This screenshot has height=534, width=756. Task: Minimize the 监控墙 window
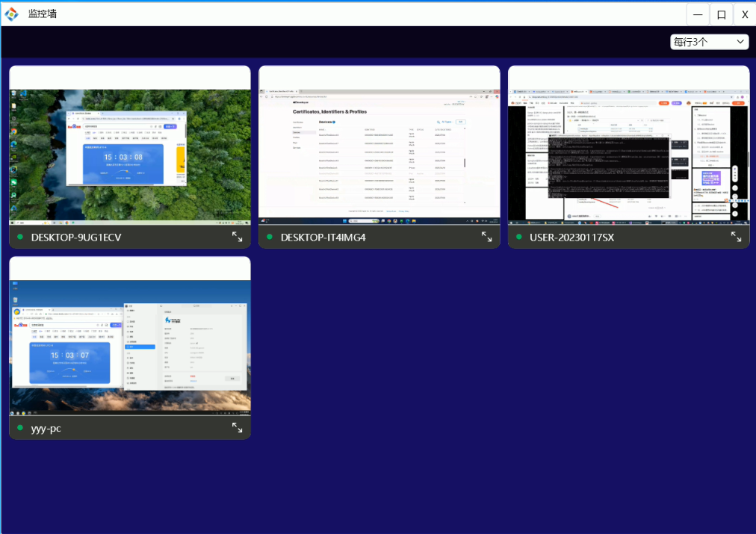click(698, 14)
